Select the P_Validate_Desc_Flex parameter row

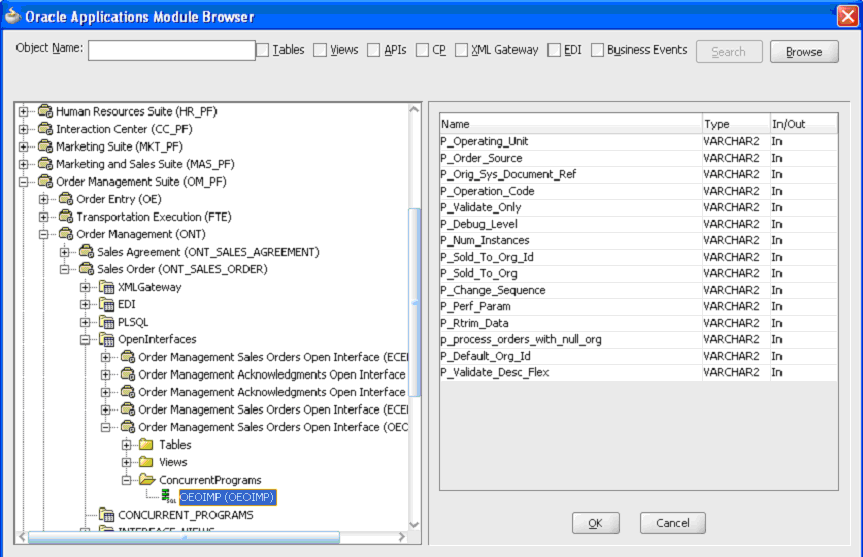coord(638,373)
